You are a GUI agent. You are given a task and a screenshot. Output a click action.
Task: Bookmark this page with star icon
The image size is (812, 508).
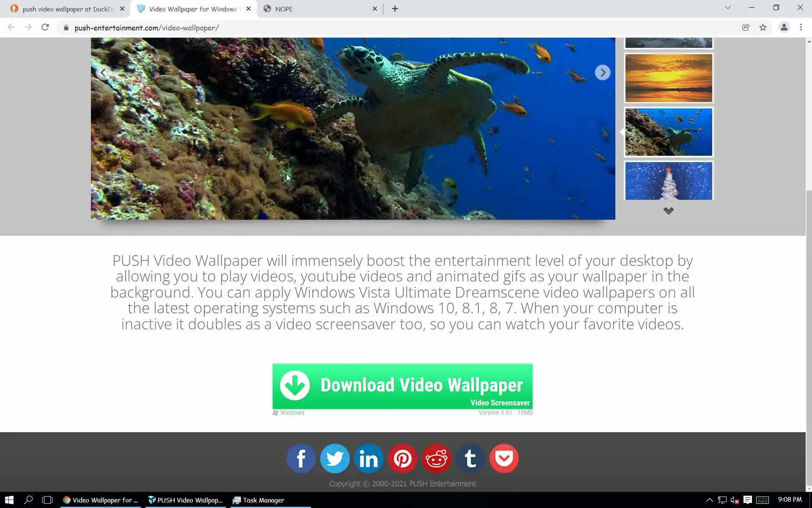pos(763,28)
